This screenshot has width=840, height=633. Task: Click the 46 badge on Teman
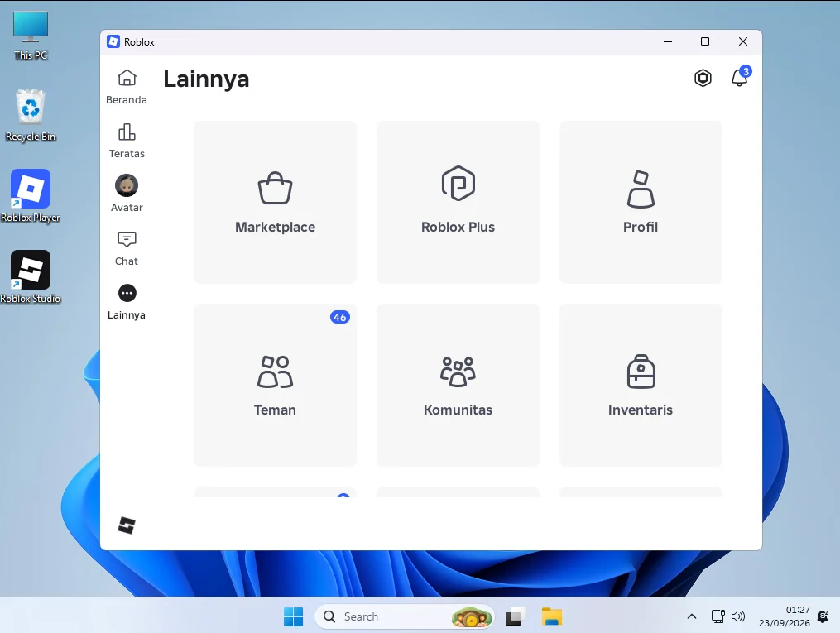pos(339,317)
